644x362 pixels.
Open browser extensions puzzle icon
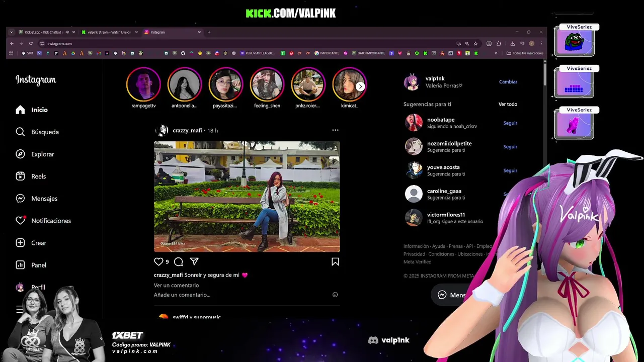[x=499, y=43]
